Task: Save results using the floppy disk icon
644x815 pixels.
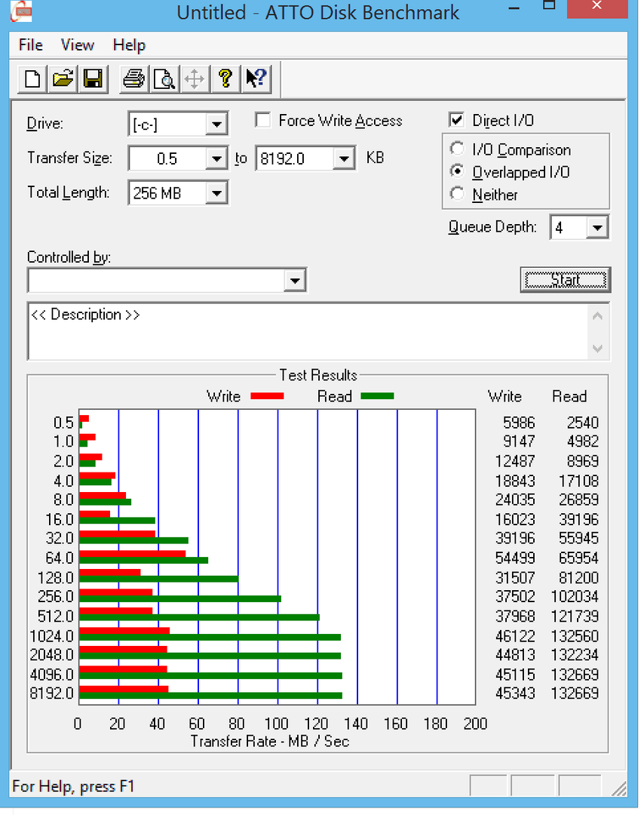Action: point(93,79)
